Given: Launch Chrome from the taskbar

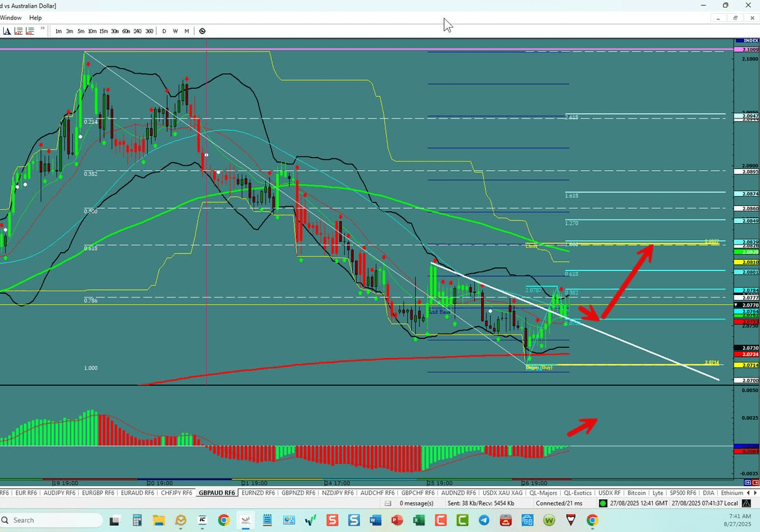Looking at the screenshot, I should click(x=224, y=520).
